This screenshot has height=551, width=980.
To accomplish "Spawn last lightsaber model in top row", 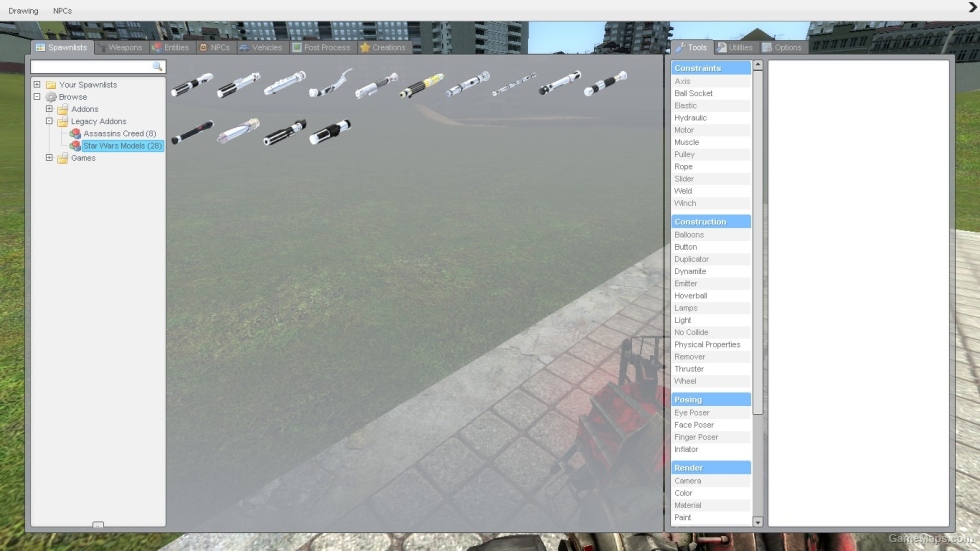I will tap(605, 84).
